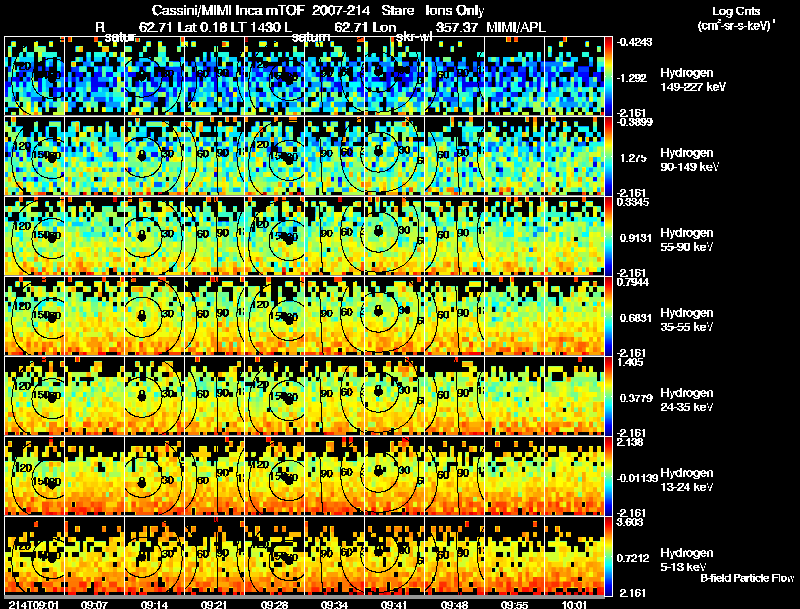Click the 'Hydrogen 35-55 keV' row label
The image size is (800, 609).
[686, 320]
